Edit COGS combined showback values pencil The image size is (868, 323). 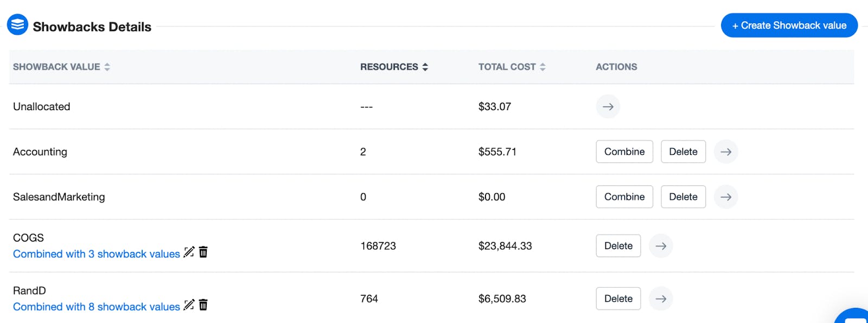tap(189, 252)
